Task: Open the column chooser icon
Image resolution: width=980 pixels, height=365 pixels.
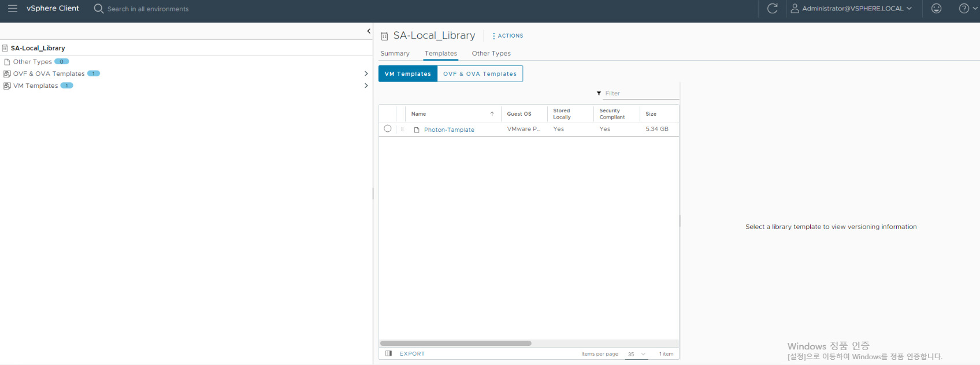Action: pos(389,353)
